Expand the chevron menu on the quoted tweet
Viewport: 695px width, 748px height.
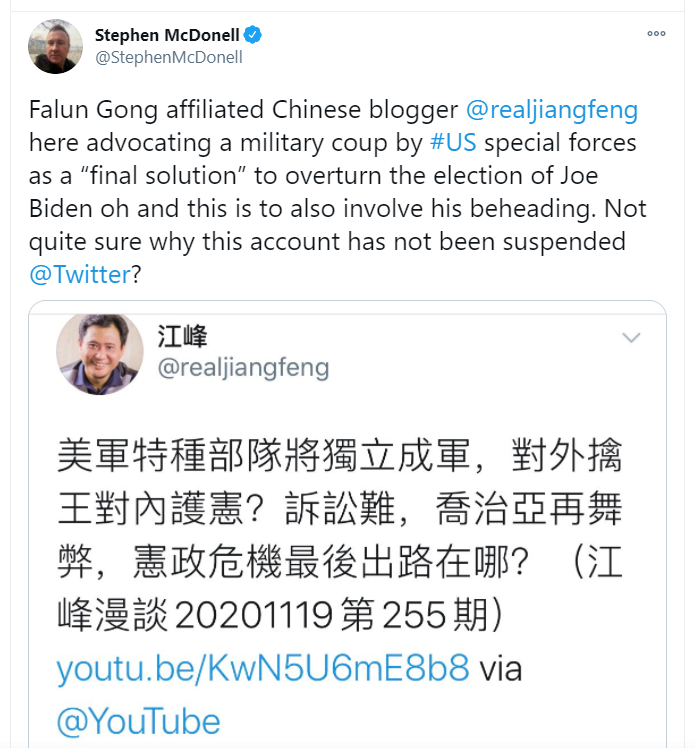coord(631,338)
